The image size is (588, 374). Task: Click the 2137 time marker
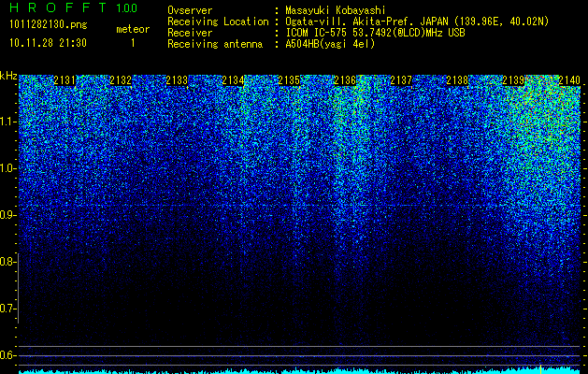pyautogui.click(x=401, y=80)
